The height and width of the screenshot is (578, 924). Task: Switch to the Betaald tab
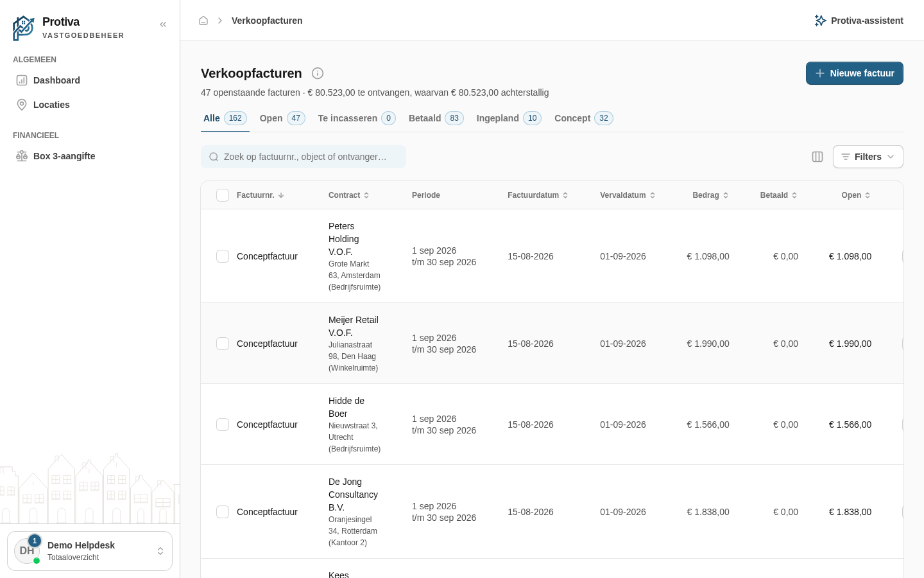[x=436, y=118]
